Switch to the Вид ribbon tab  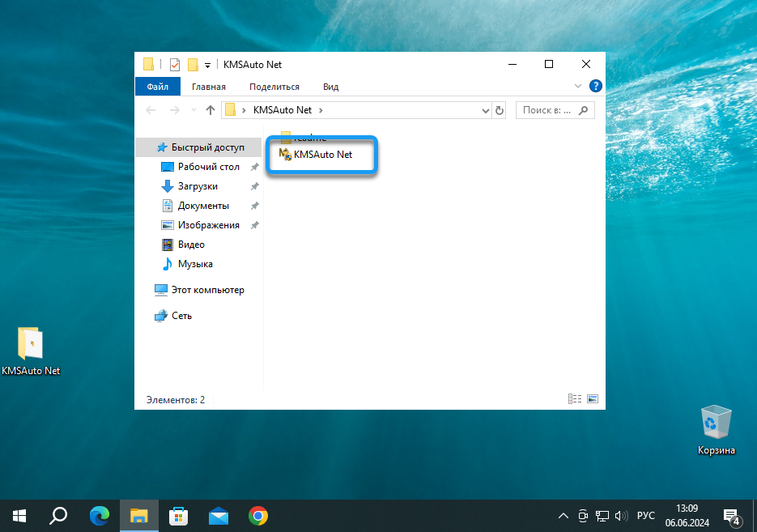(330, 87)
